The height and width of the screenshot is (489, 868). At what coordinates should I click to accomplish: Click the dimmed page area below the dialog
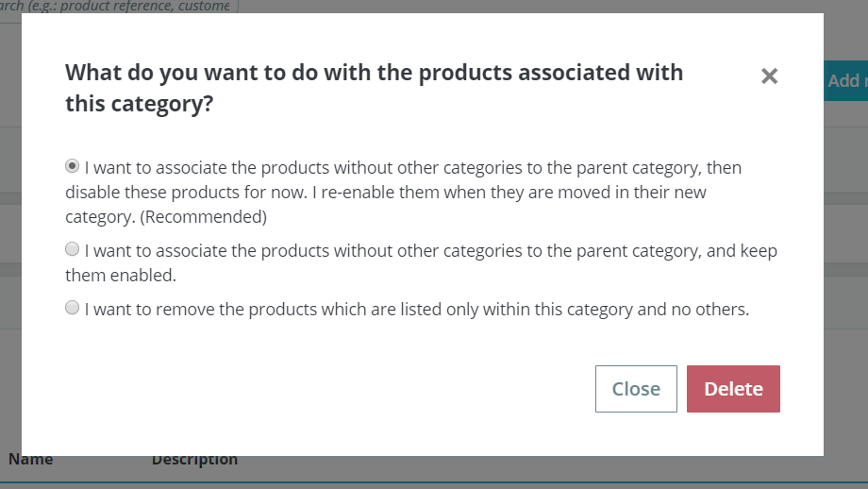(x=472, y=473)
